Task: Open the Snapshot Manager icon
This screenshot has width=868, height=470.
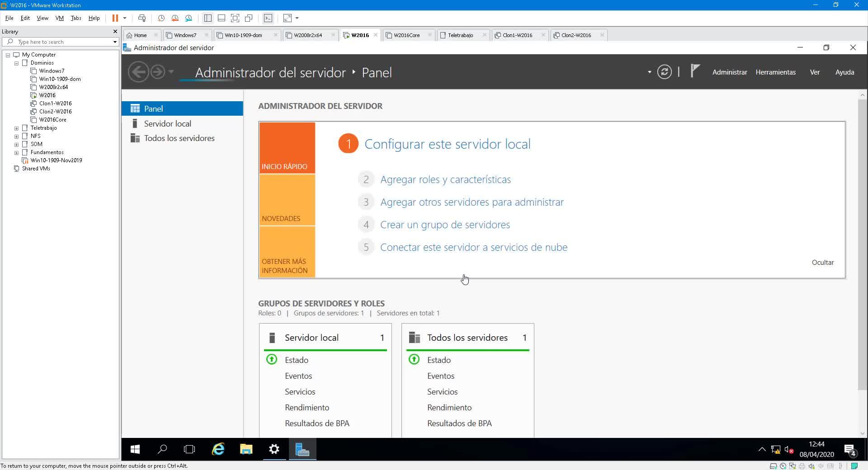Action: tap(189, 18)
